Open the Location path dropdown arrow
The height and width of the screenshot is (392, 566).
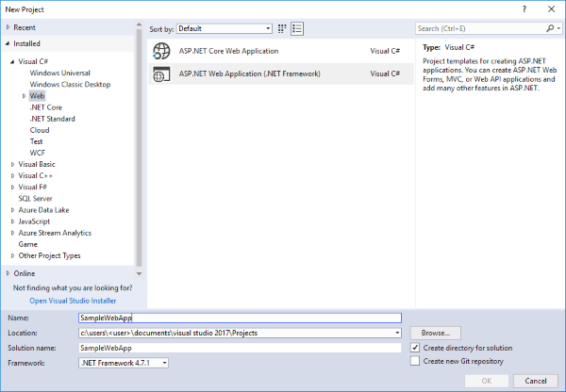(397, 333)
